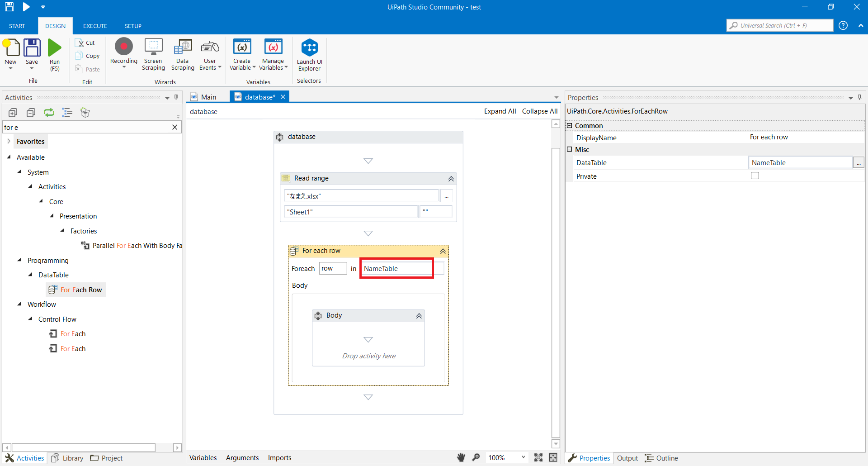Clear the activities search box
Screen dimensions: 868x466
point(175,127)
